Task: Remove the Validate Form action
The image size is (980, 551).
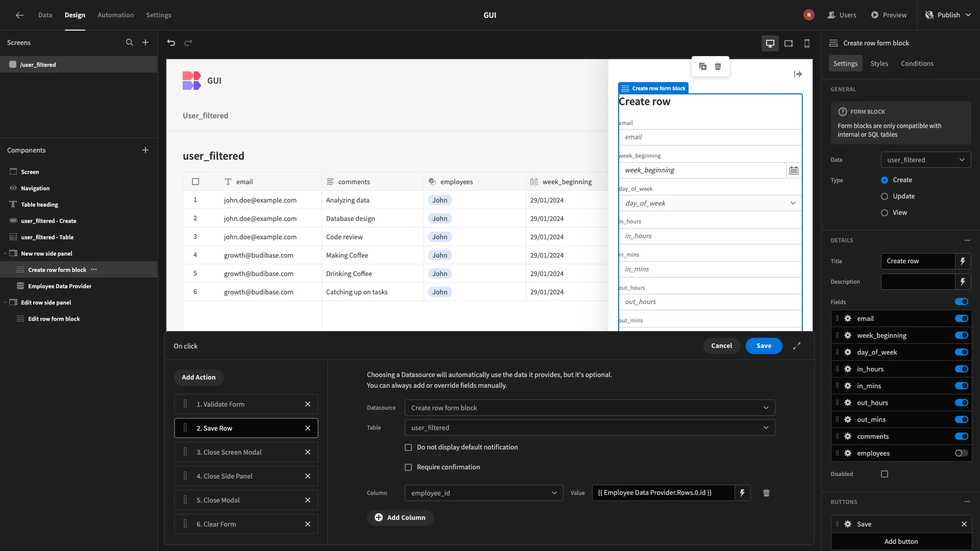Action: (x=308, y=404)
